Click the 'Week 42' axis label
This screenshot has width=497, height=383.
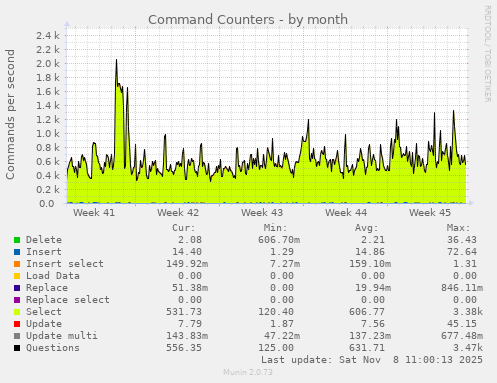(x=178, y=213)
